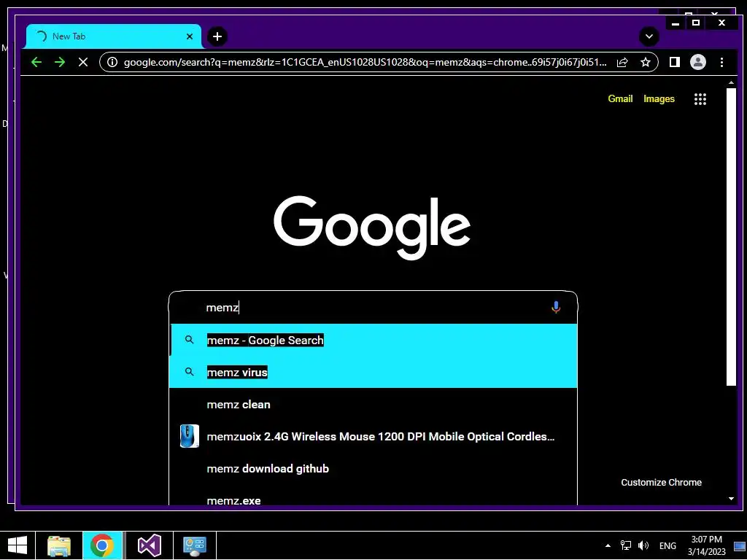Open the Windows Start menu

pyautogui.click(x=18, y=545)
